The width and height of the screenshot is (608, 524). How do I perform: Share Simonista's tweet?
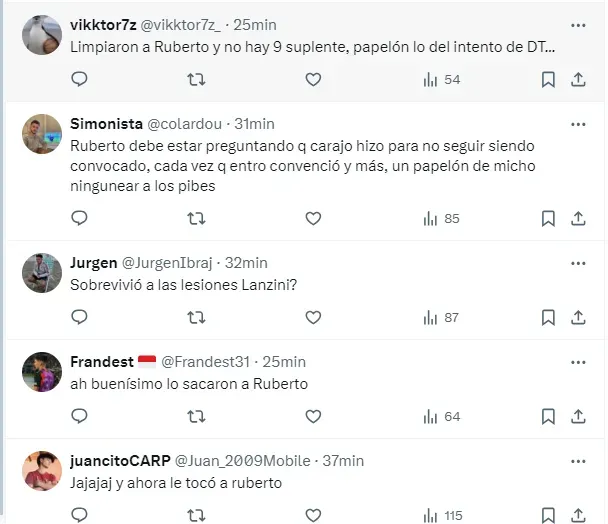coord(578,219)
